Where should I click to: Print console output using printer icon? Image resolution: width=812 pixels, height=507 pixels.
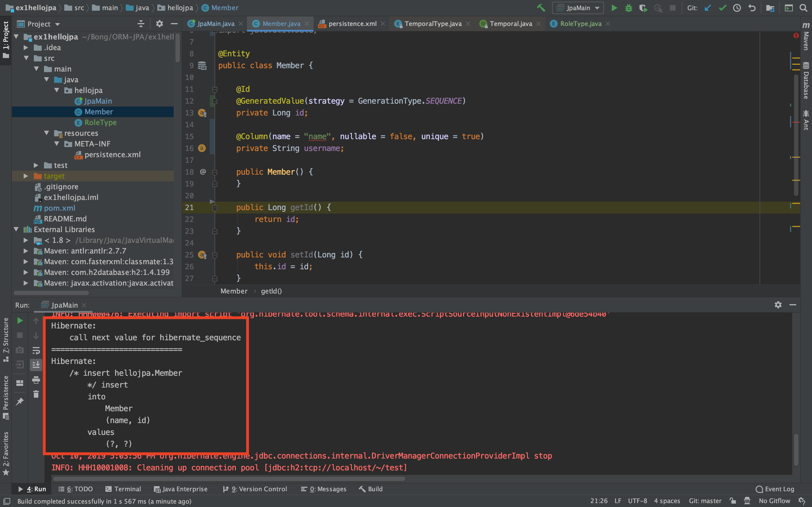click(36, 380)
